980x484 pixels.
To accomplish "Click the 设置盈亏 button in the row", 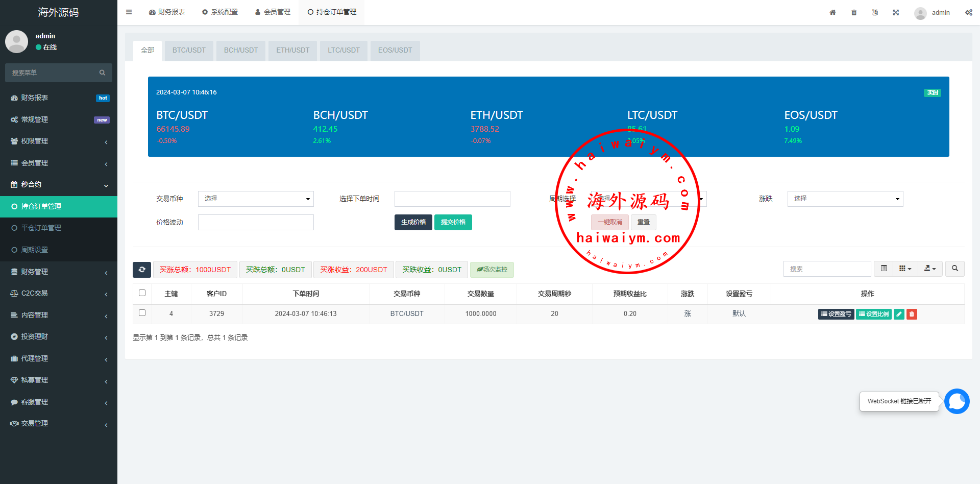I will 836,314.
